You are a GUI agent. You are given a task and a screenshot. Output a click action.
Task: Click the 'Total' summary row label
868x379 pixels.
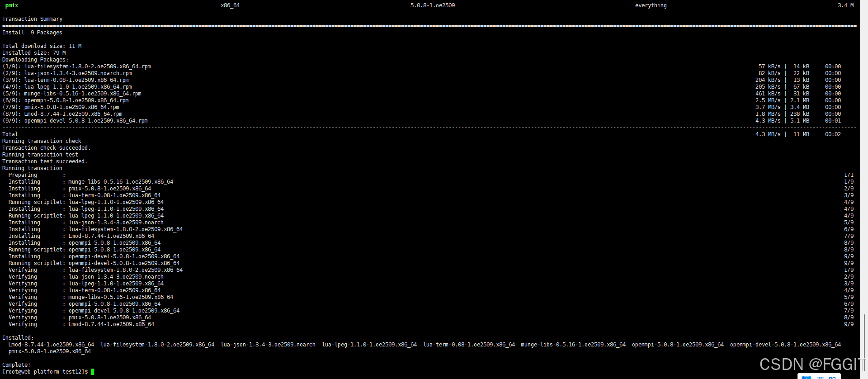10,134
